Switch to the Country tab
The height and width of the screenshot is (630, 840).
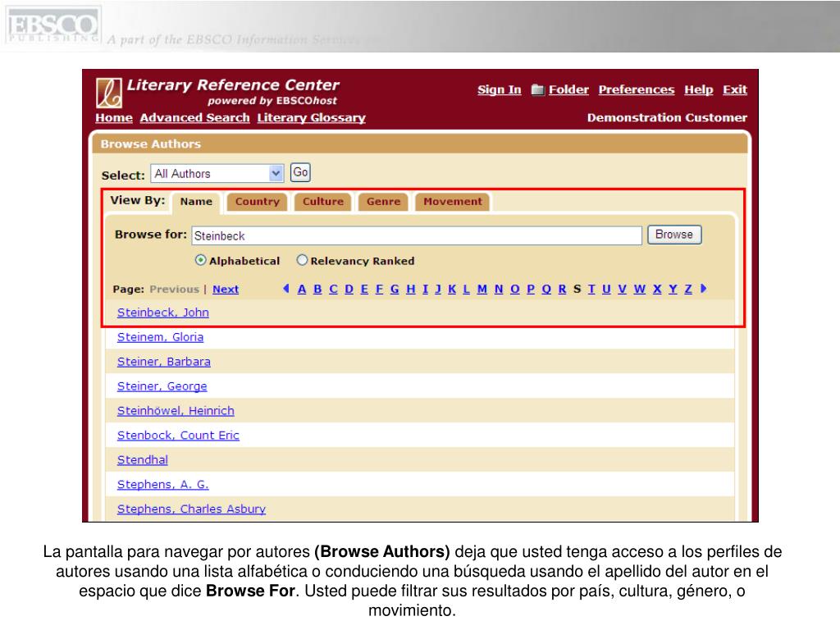[x=257, y=202]
